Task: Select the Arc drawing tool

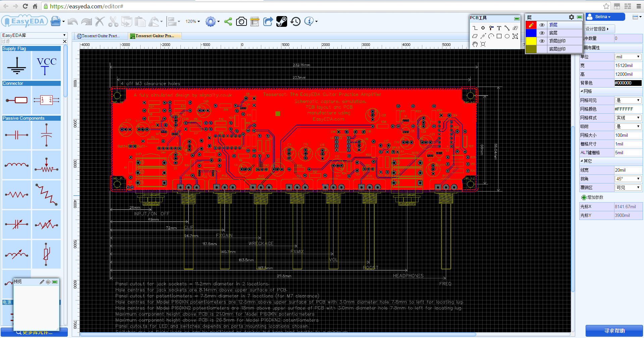Action: [491, 36]
